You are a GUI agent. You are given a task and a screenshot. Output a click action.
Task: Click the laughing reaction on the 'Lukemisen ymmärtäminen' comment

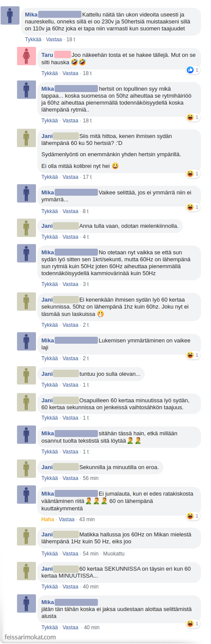pyautogui.click(x=190, y=355)
